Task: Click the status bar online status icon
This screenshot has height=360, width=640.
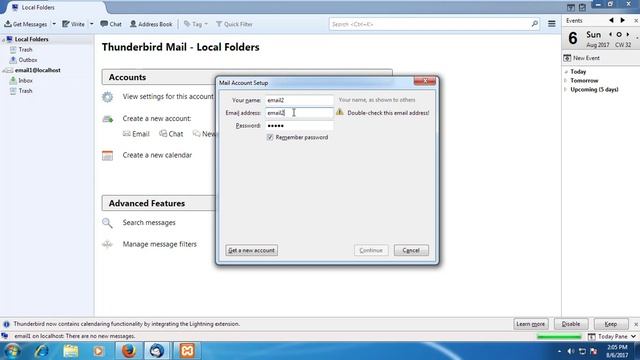Action: (x=5, y=336)
